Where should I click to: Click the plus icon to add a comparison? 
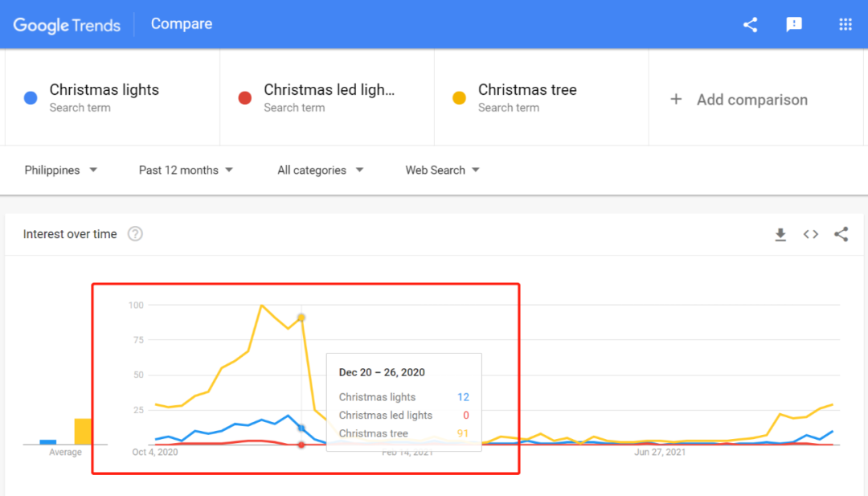(676, 99)
